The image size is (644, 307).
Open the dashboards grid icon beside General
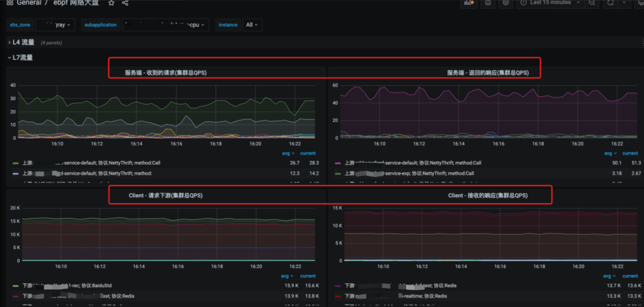click(10, 3)
